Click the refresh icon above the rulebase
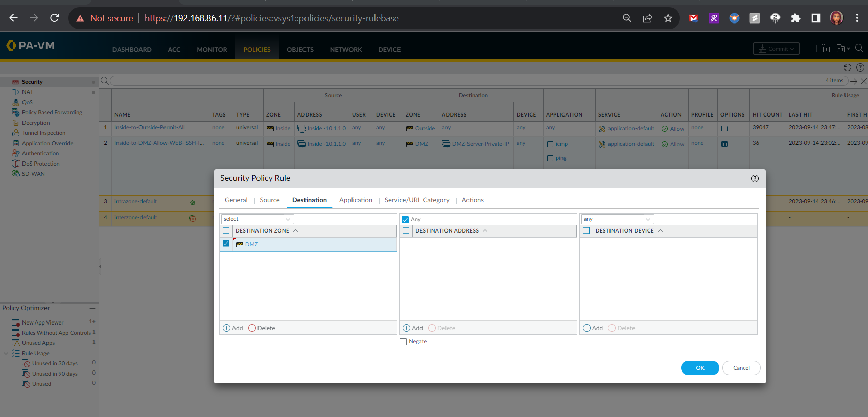This screenshot has width=868, height=417. 848,67
